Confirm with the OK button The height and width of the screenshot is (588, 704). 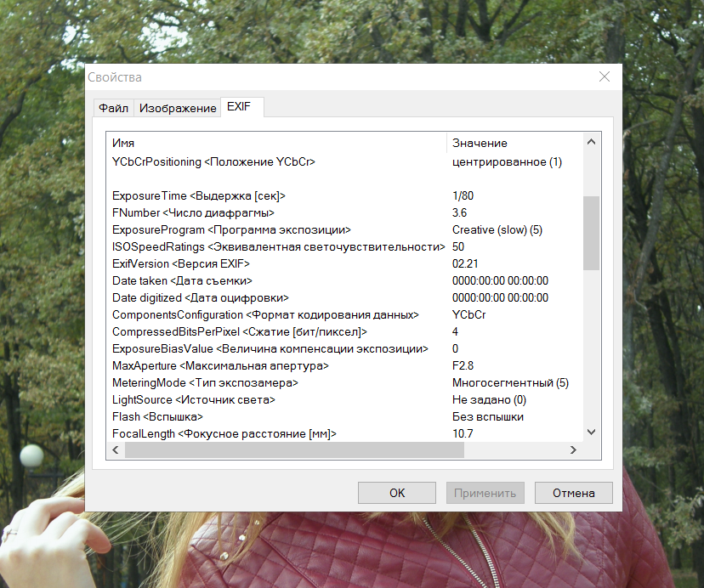(x=397, y=493)
